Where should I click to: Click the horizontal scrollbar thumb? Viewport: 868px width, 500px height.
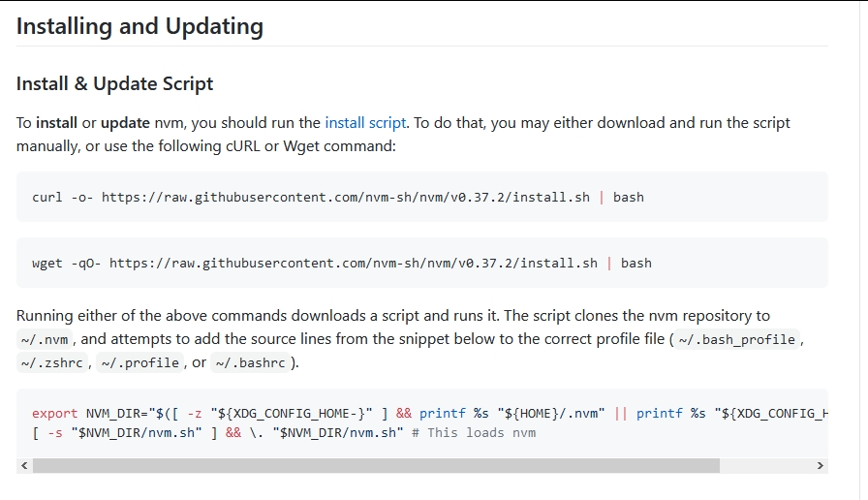tap(376, 466)
